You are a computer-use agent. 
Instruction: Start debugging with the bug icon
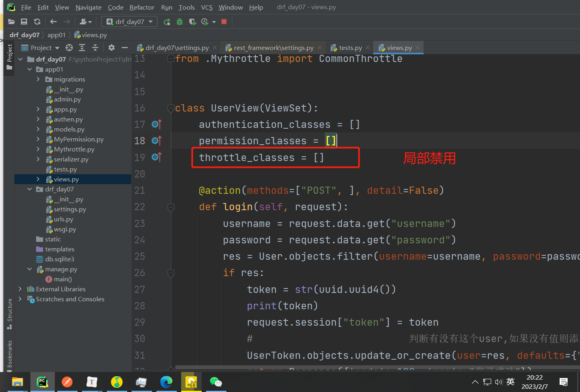coord(180,22)
